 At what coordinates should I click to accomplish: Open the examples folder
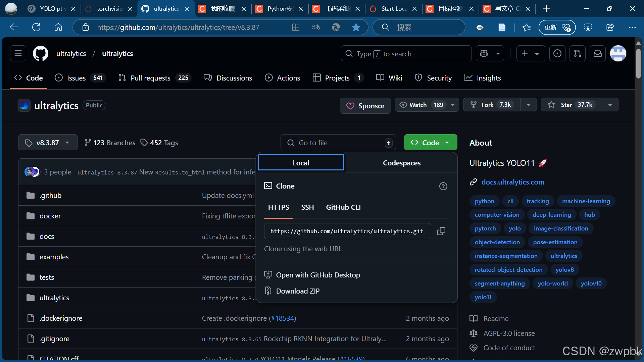click(54, 257)
